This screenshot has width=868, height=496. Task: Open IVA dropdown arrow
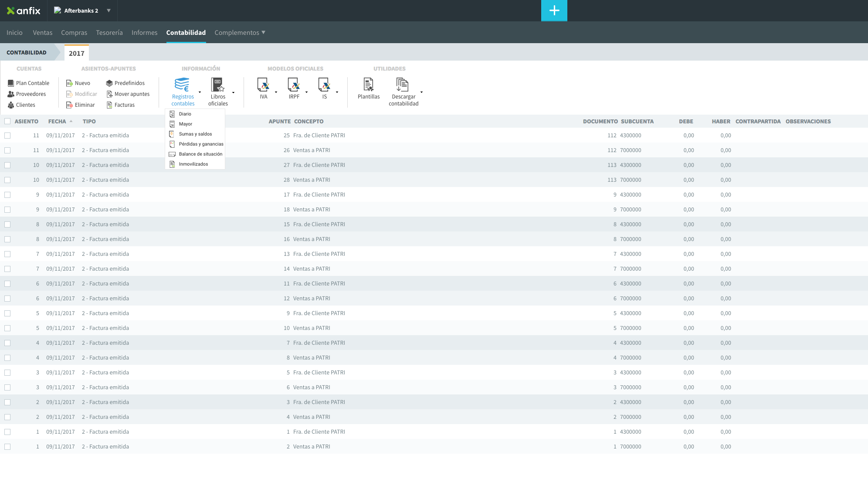(276, 92)
